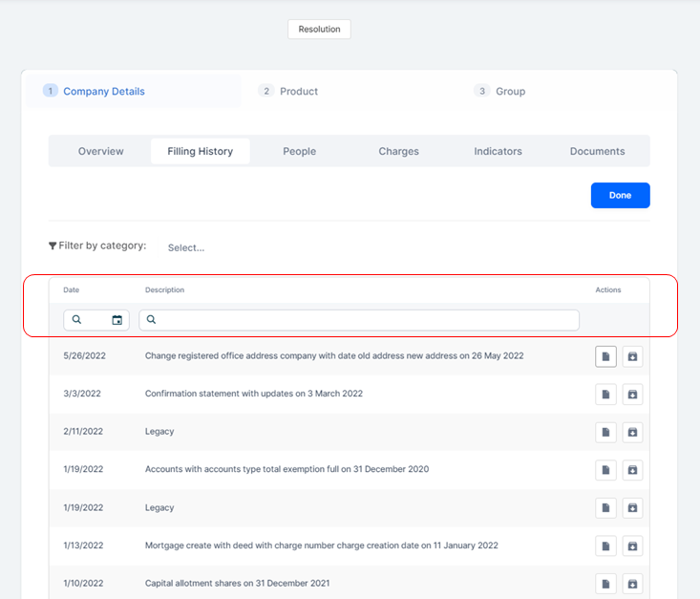
Task: Open calendar picker in Date filter
Action: click(x=117, y=320)
